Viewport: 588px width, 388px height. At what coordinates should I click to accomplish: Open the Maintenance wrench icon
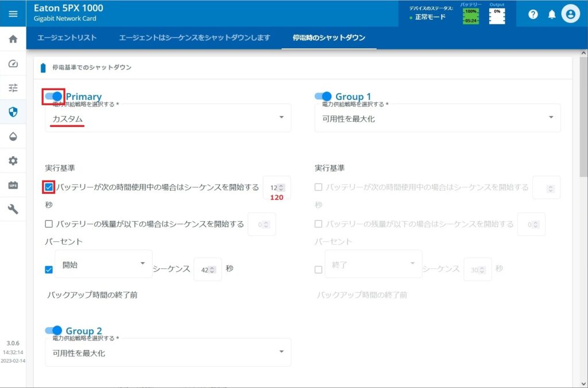pos(13,209)
